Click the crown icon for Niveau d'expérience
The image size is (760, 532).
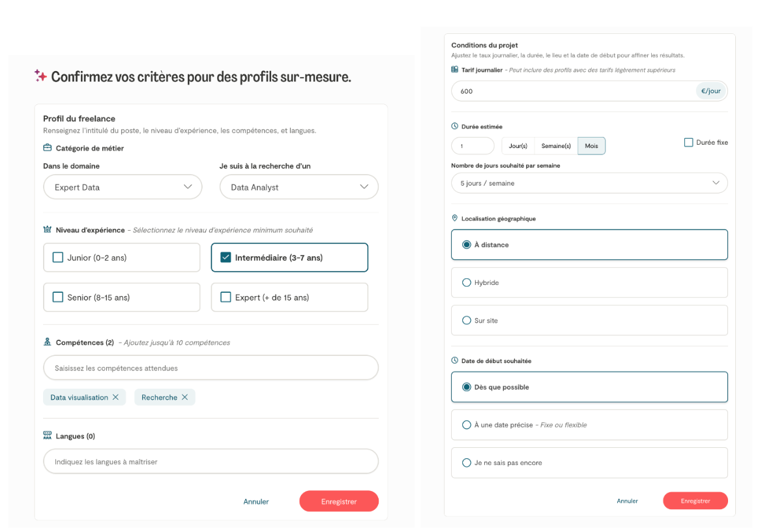tap(48, 229)
